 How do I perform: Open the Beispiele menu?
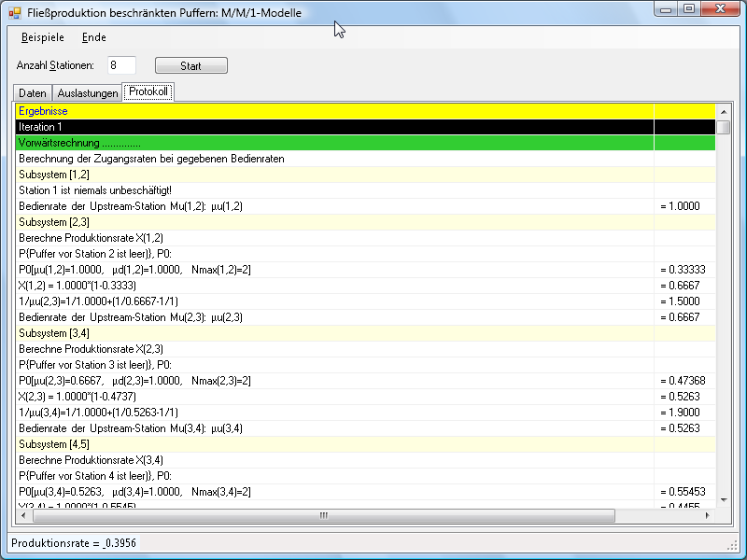[x=43, y=37]
